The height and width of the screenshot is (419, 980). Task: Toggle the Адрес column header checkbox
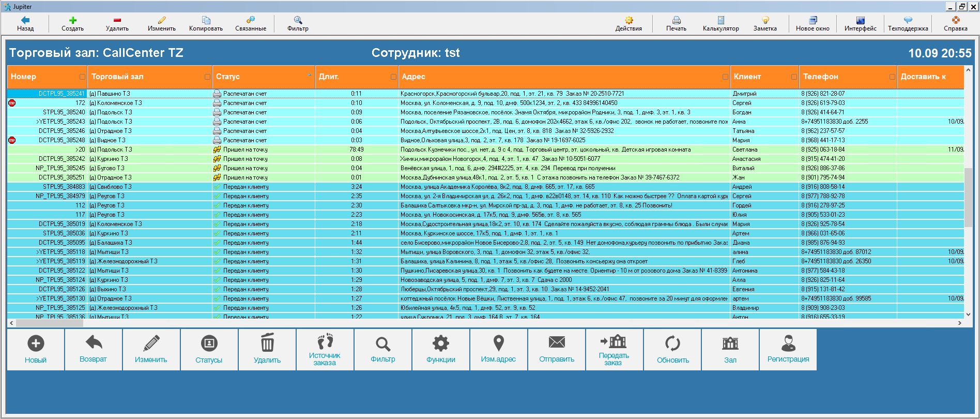click(x=725, y=77)
